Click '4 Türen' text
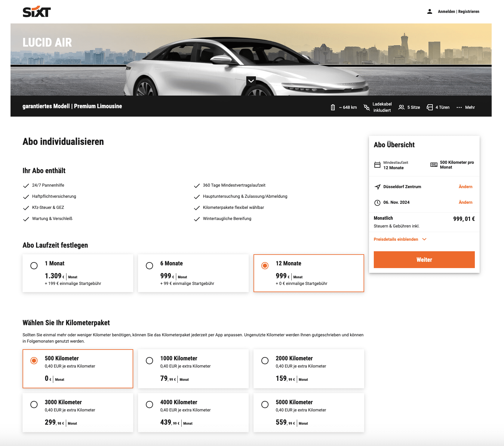 coord(443,107)
